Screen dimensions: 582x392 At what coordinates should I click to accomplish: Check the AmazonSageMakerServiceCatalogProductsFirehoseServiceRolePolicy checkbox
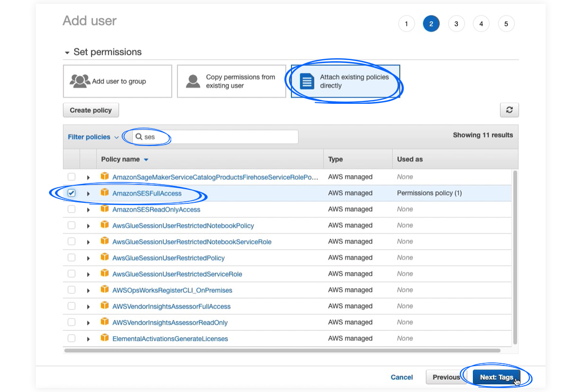pos(71,177)
